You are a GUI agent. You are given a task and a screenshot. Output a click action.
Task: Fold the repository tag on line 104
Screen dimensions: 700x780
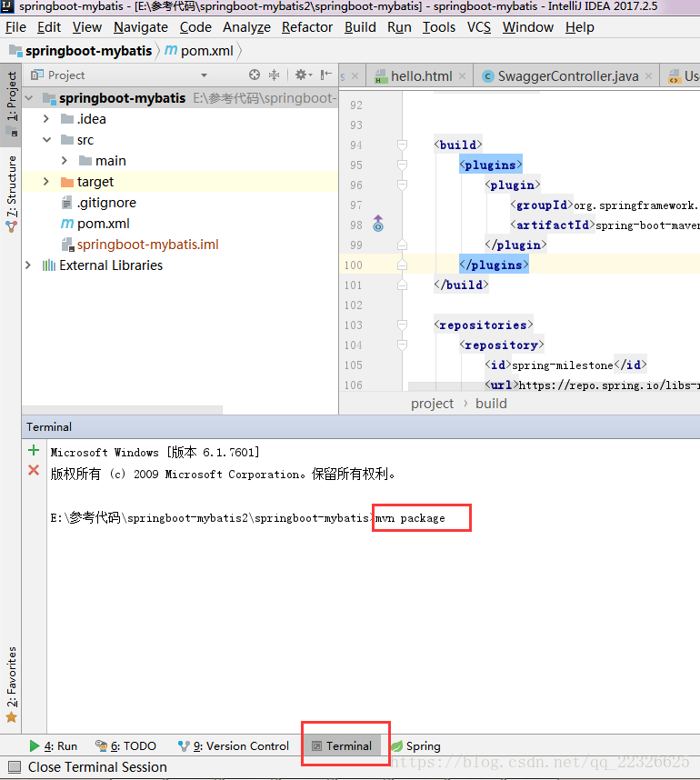[403, 345]
